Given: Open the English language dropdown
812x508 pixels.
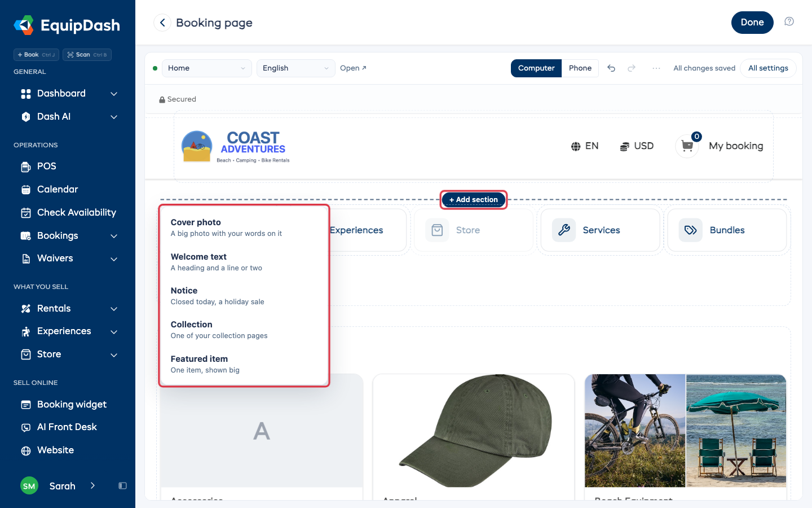Looking at the screenshot, I should tap(296, 68).
